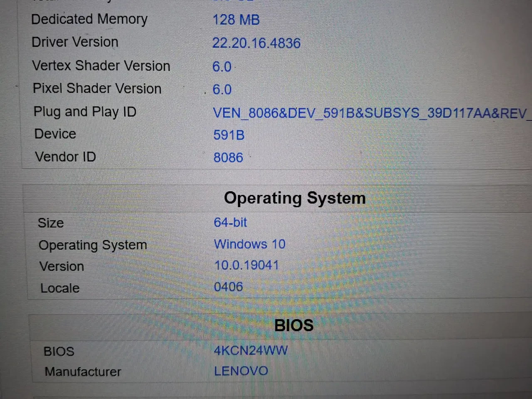The image size is (532, 399).
Task: Select BIOS value 4KCN24WW
Action: 251,350
